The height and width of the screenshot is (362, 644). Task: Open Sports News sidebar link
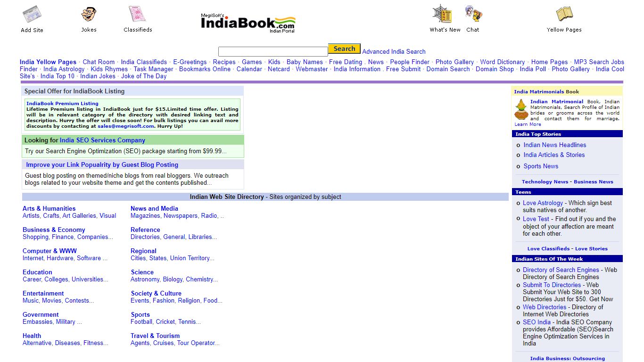point(541,166)
